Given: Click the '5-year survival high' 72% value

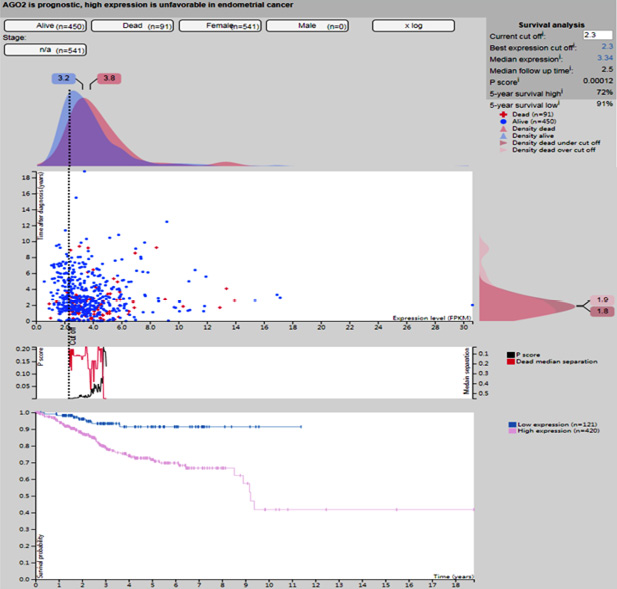Looking at the screenshot, I should click(605, 92).
